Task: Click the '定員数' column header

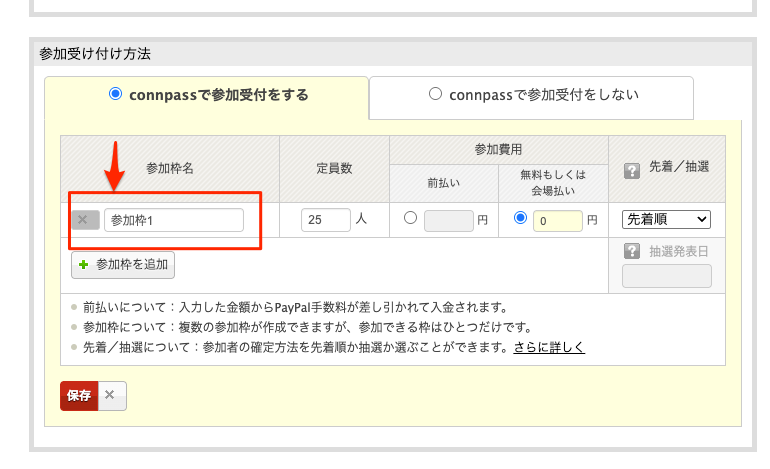Action: pos(334,168)
